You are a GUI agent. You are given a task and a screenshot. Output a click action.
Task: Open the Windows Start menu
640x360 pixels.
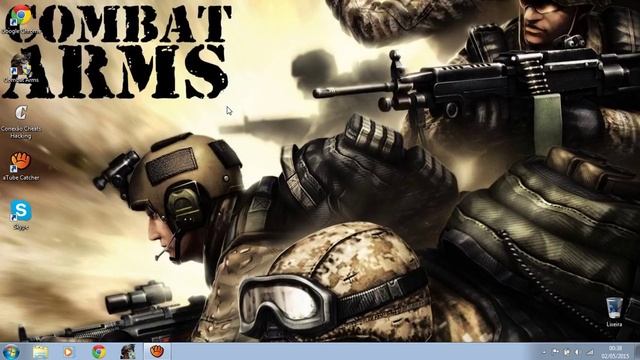pyautogui.click(x=11, y=351)
